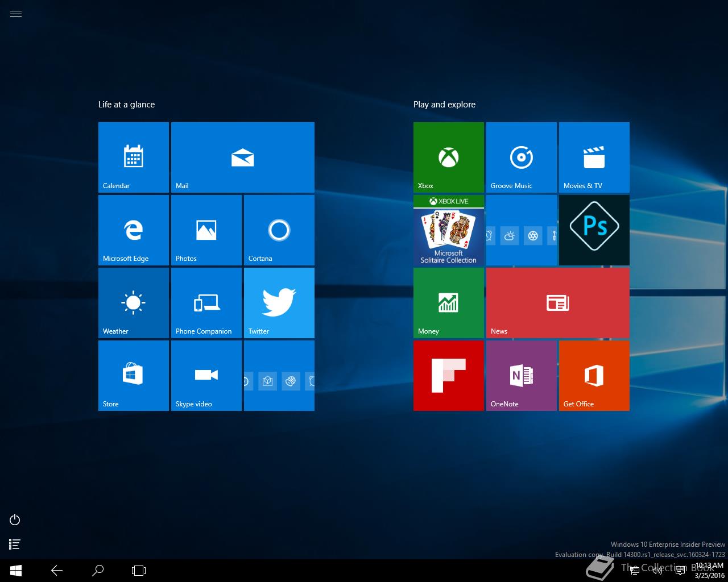728x582 pixels.
Task: Open taskbar search magnifier
Action: 98,571
